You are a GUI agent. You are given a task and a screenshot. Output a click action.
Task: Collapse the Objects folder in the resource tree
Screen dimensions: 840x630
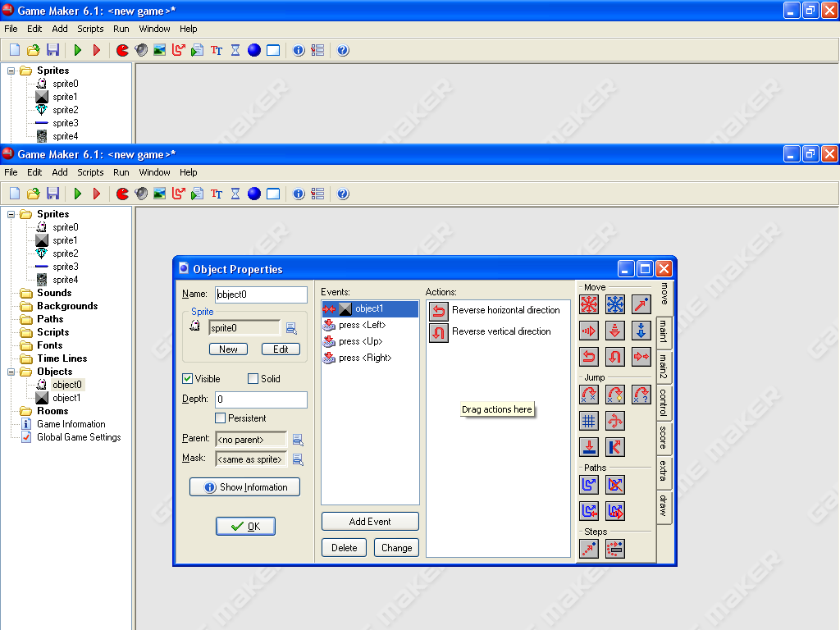pyautogui.click(x=11, y=372)
